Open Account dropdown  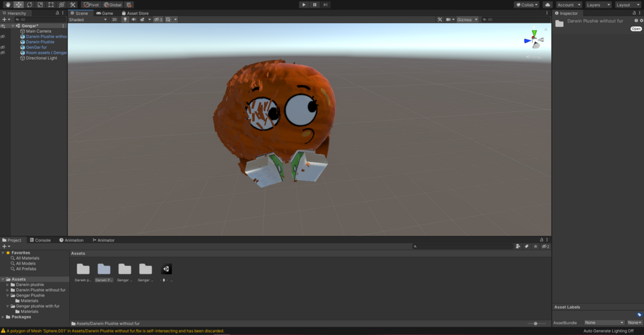pos(569,4)
